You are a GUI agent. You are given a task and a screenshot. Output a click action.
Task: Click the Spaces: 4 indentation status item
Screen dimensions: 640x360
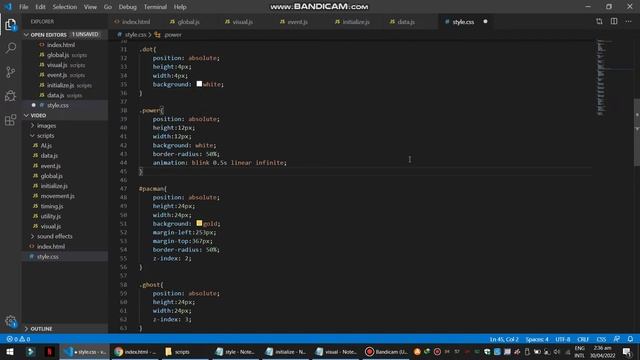click(537, 339)
